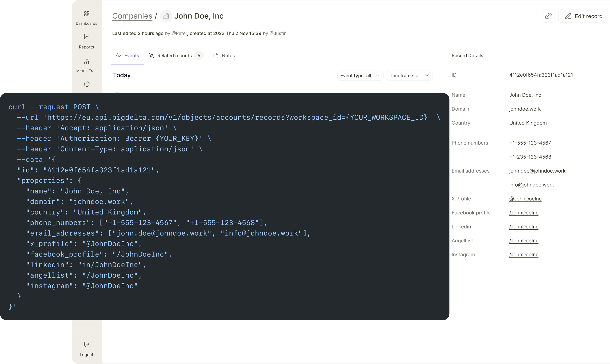The image size is (610, 364).
Task: Click the Notes document icon
Action: click(x=216, y=56)
